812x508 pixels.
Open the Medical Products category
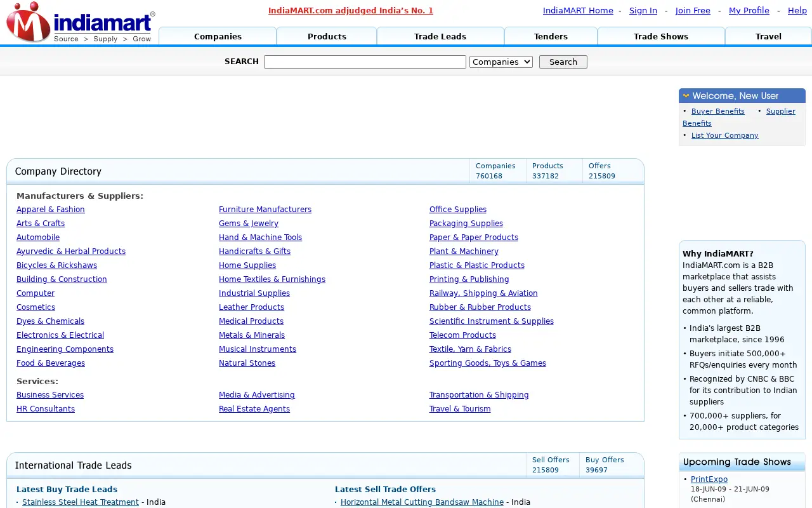251,321
